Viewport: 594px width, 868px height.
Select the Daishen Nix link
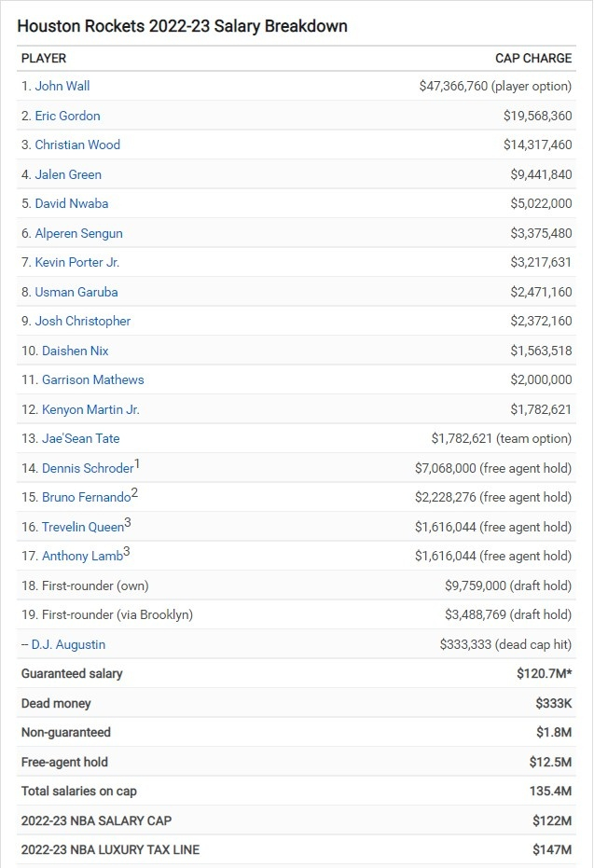click(x=76, y=351)
